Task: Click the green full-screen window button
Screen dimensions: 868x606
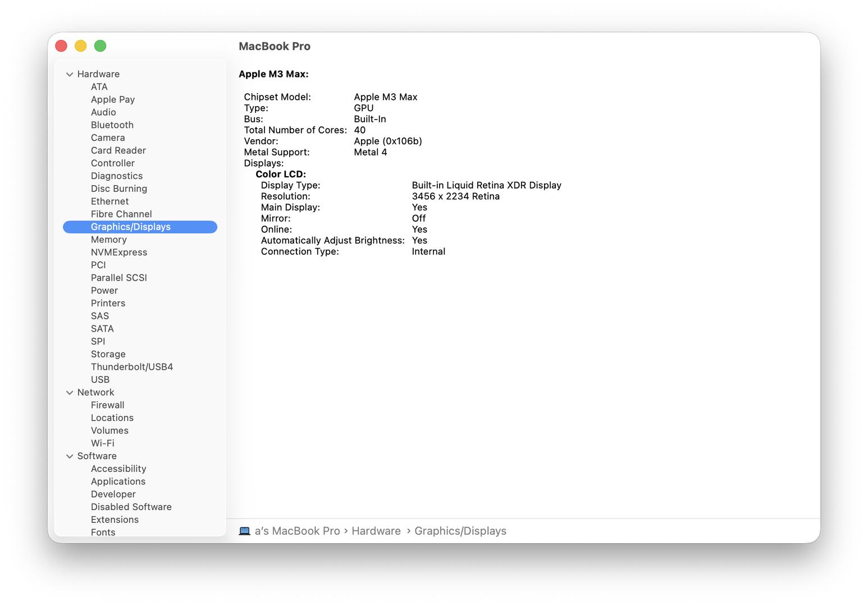Action: tap(100, 46)
